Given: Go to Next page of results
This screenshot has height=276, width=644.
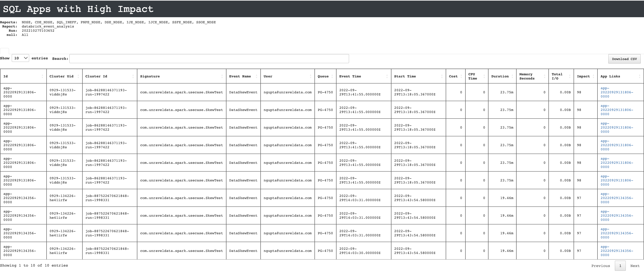Looking at the screenshot, I should tap(635, 266).
